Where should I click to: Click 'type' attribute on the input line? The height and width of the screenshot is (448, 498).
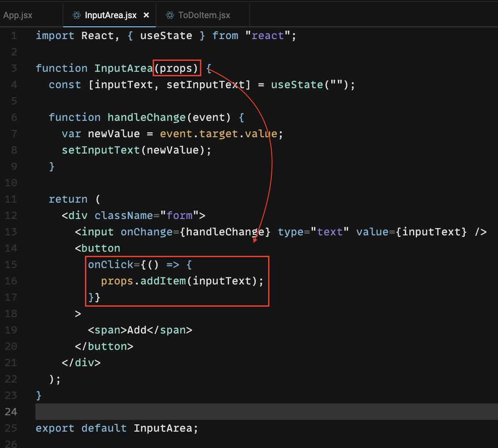tap(291, 232)
